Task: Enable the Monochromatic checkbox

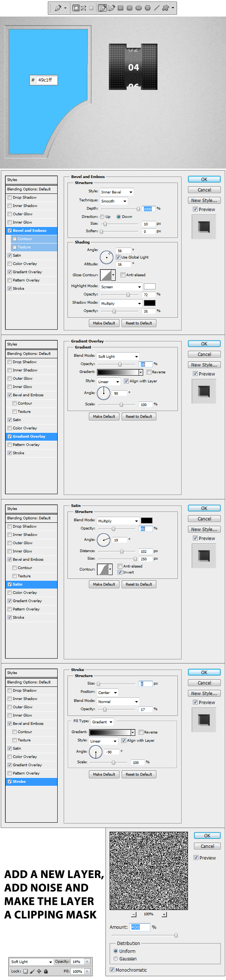Action: pos(112,970)
